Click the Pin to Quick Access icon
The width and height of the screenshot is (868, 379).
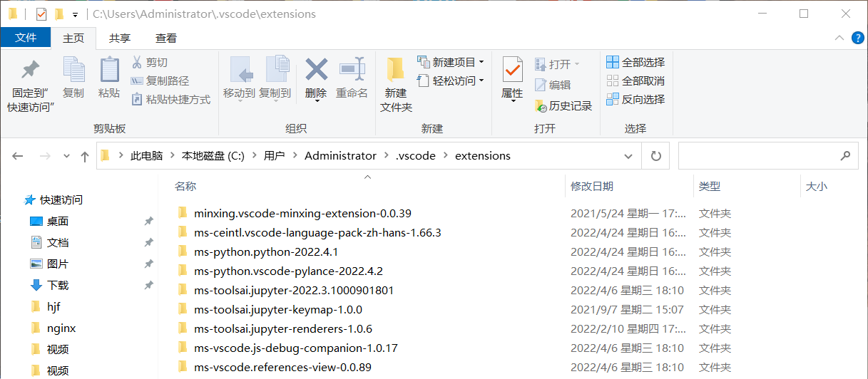[30, 70]
